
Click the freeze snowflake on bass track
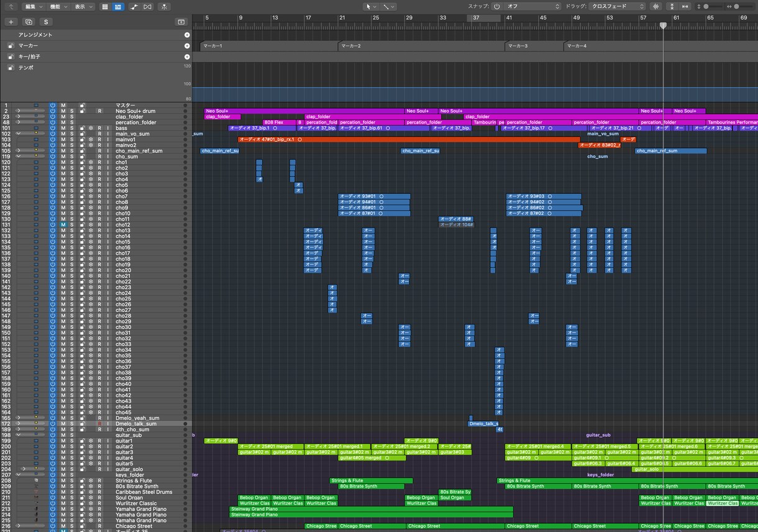point(91,128)
